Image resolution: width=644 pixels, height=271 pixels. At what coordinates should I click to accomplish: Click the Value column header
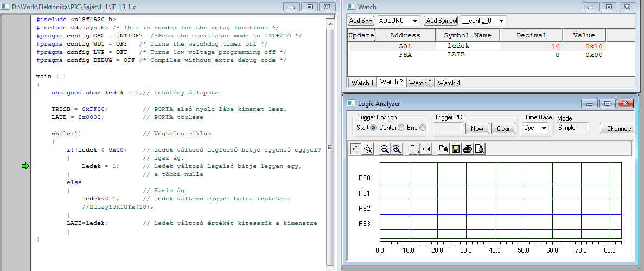tap(584, 35)
